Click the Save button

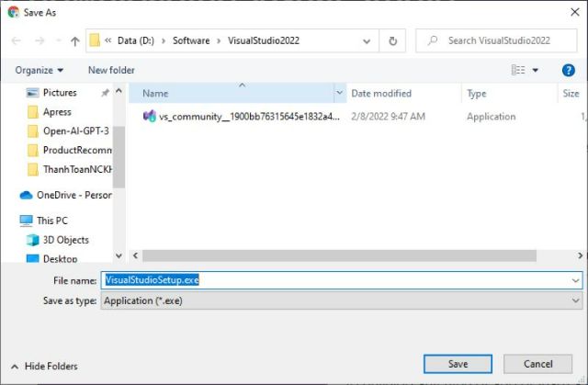[x=458, y=364]
